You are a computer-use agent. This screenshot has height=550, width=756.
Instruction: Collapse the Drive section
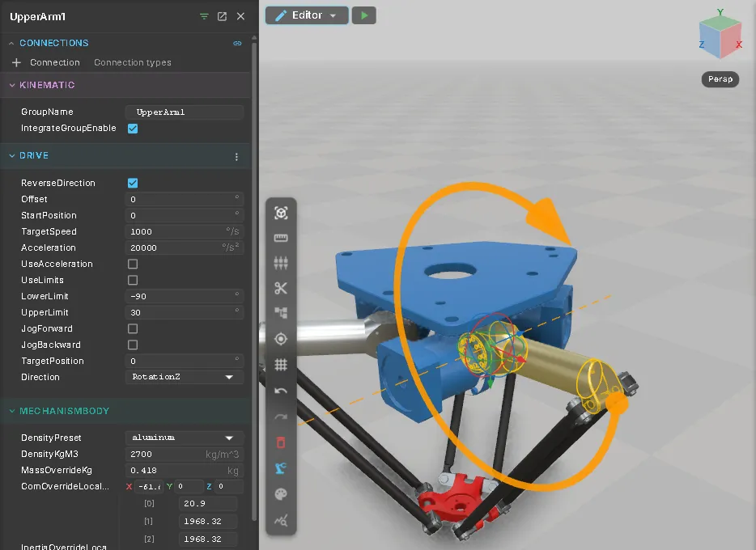[x=12, y=155]
